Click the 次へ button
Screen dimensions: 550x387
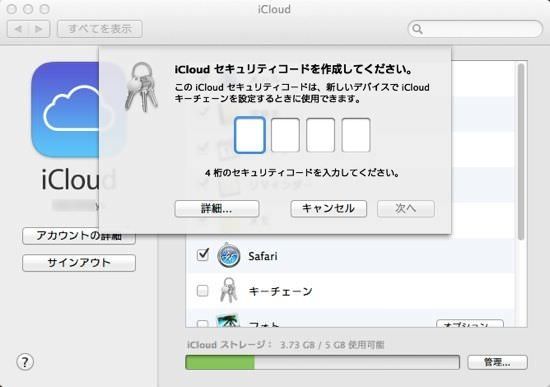point(406,209)
